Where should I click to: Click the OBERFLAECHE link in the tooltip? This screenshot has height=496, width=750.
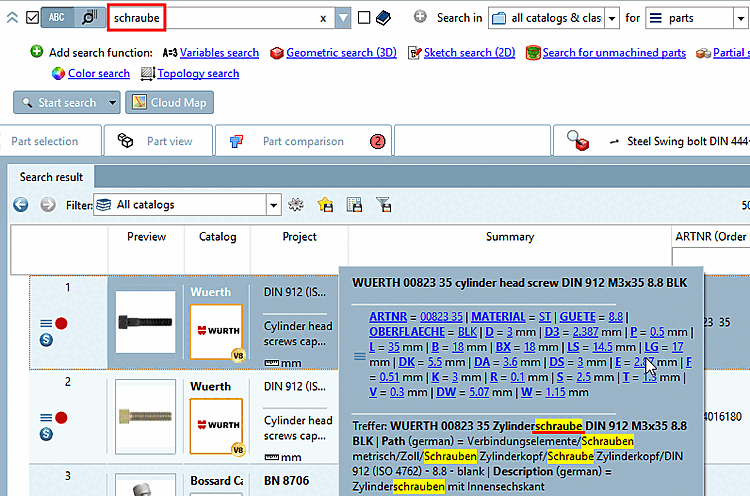(x=407, y=332)
